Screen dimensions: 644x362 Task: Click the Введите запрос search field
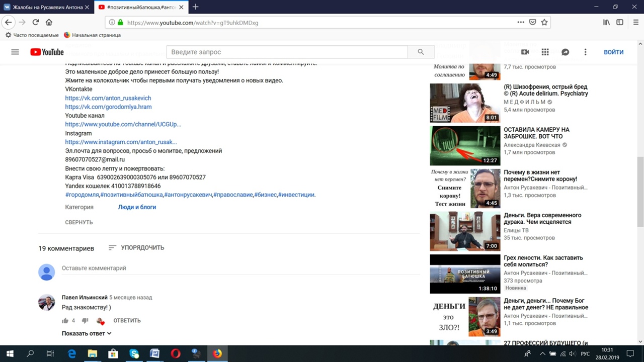click(287, 52)
